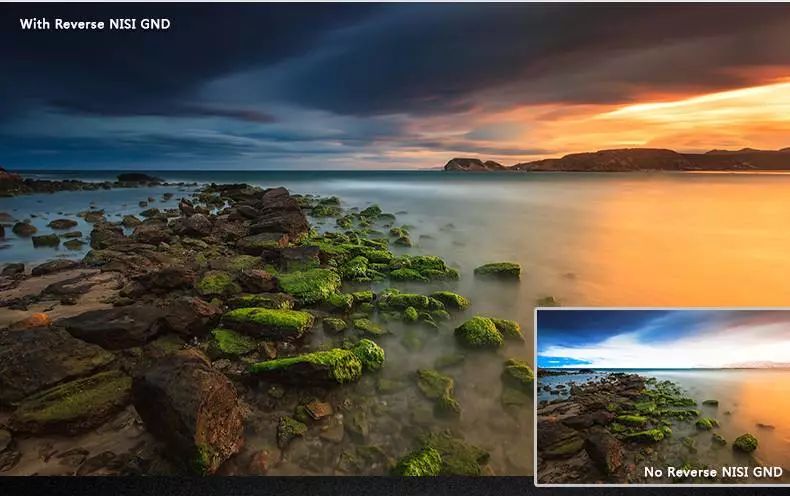Screen dimensions: 790x496
Task: Click the 'No Reverse NISI GND' inset thumbnail
Action: pos(663,397)
